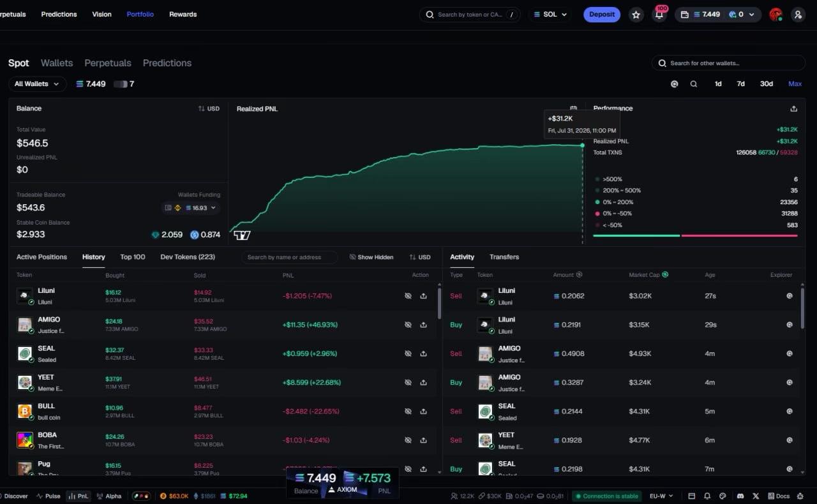
Task: Toggle the USD currency switch in Balance panel
Action: [x=209, y=108]
